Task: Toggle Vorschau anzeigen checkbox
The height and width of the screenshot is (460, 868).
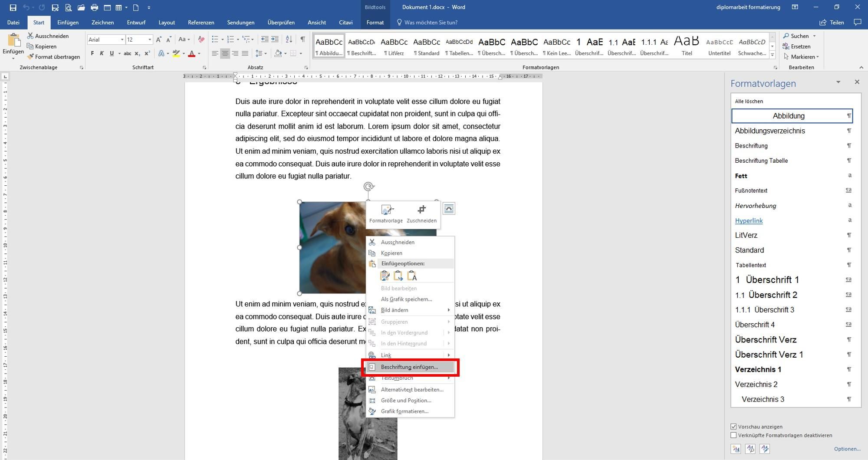Action: pos(733,427)
